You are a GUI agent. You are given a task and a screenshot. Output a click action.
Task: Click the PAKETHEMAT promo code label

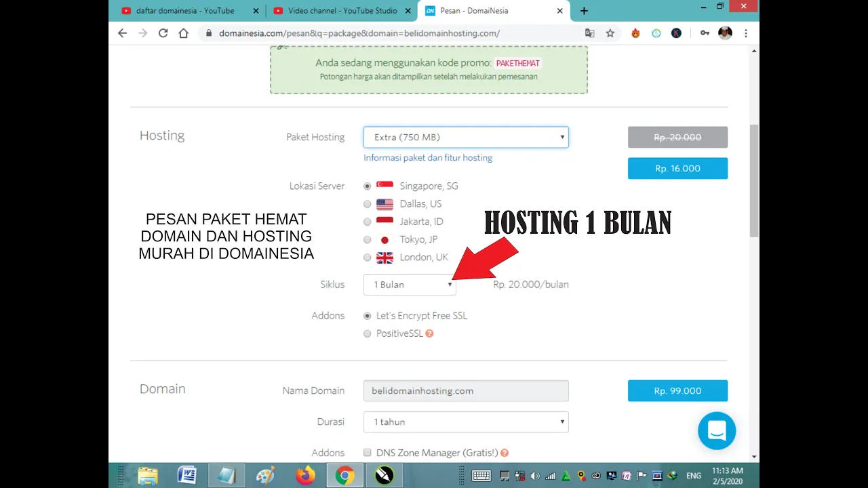coord(518,63)
